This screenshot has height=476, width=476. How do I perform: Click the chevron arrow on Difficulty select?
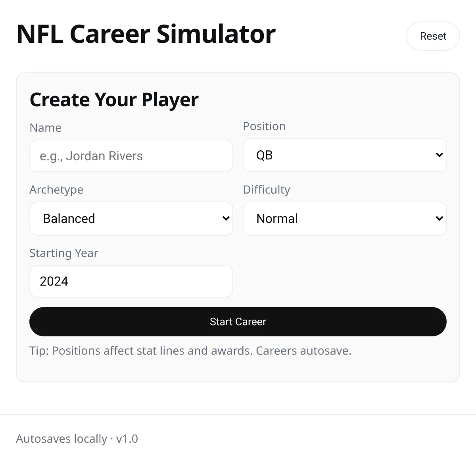[x=439, y=219]
